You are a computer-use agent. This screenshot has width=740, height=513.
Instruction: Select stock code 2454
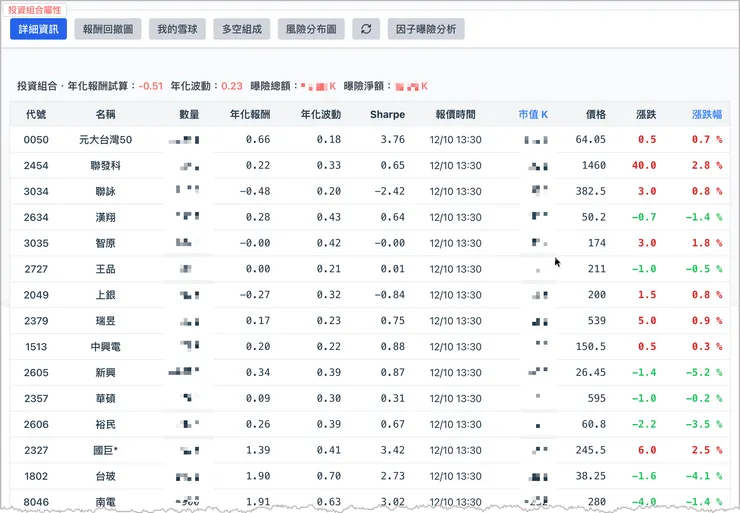point(36,166)
